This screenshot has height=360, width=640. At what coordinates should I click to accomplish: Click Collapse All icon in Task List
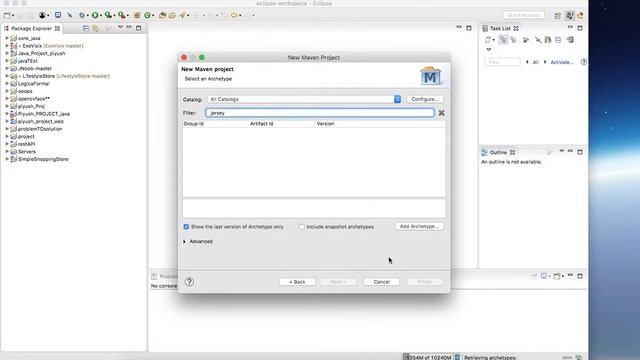click(558, 40)
